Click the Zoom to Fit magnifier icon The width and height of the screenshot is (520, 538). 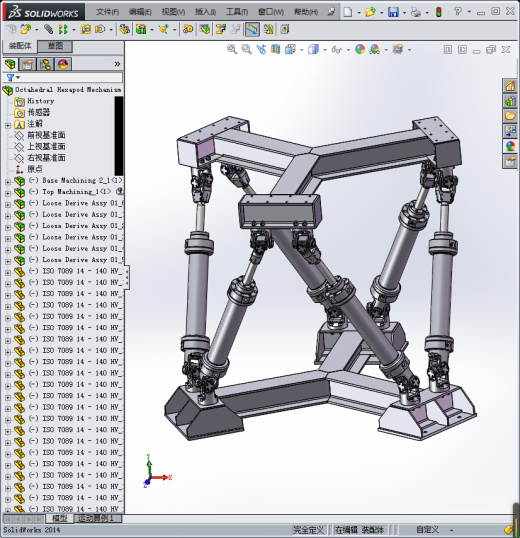tap(232, 50)
